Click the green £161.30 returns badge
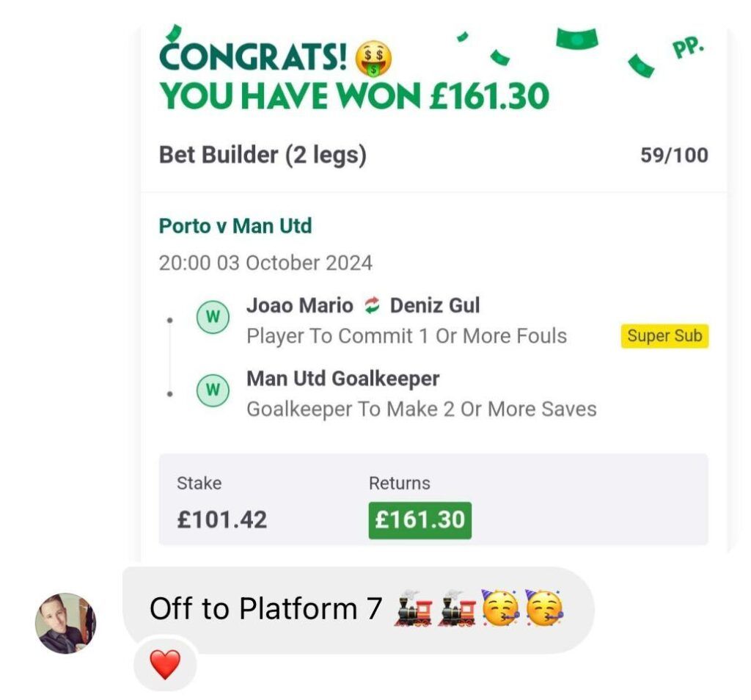 pyautogui.click(x=420, y=520)
